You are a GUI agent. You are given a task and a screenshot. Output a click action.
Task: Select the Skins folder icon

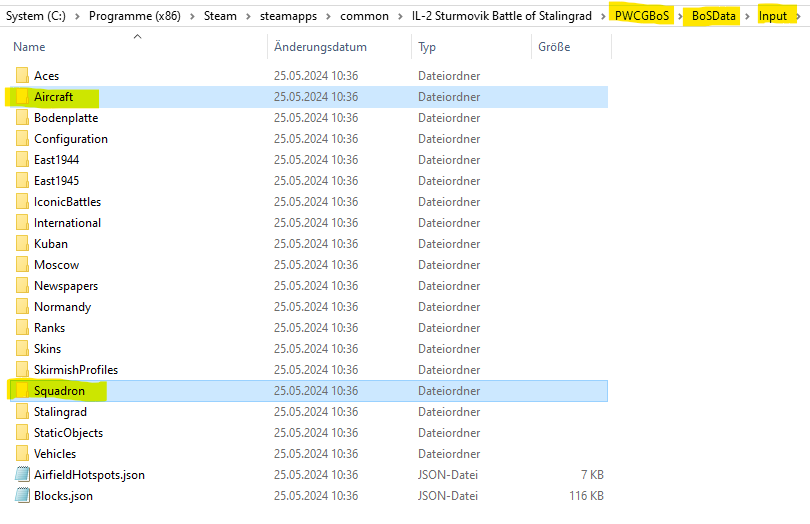22,349
